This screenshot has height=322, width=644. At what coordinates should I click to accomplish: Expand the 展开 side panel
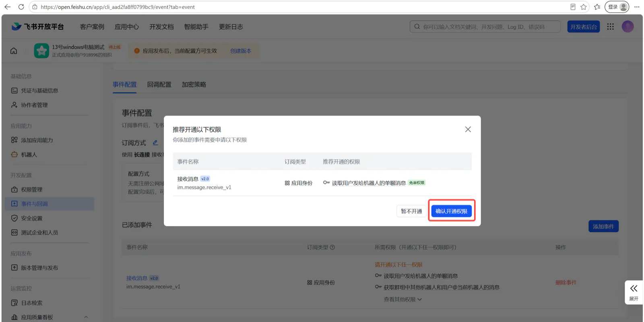pos(634,292)
